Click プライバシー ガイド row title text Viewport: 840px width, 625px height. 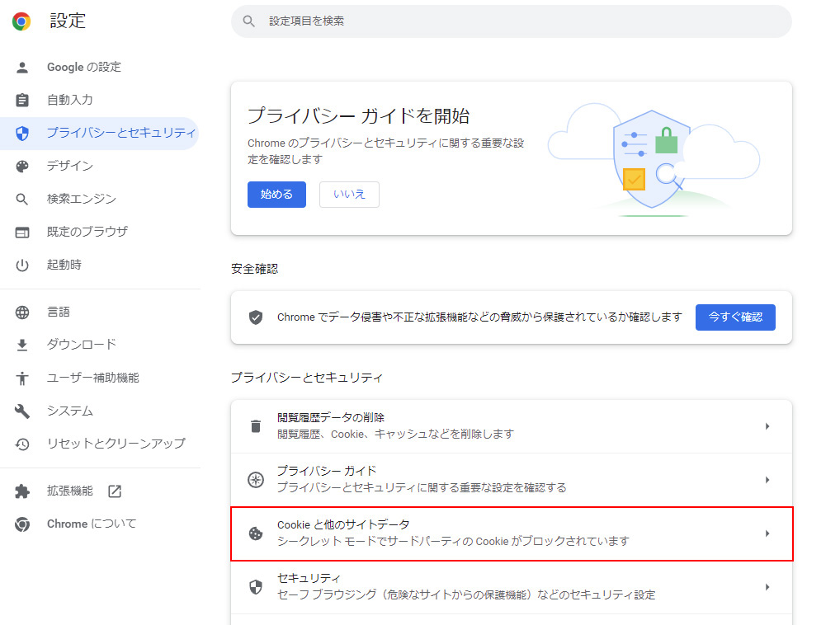pos(327,472)
